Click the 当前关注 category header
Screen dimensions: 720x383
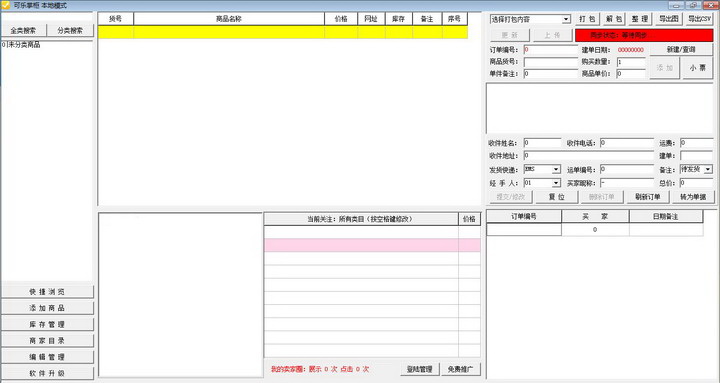(361, 219)
